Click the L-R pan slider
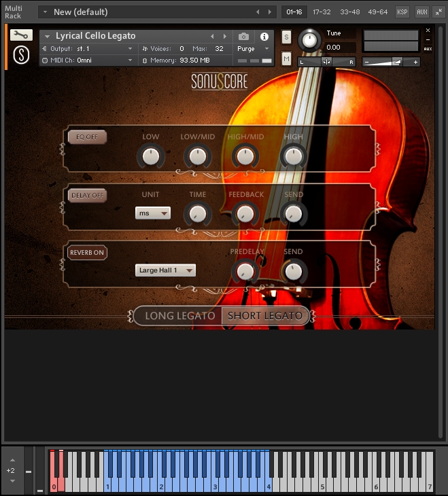This screenshot has height=496, width=448. pos(326,62)
